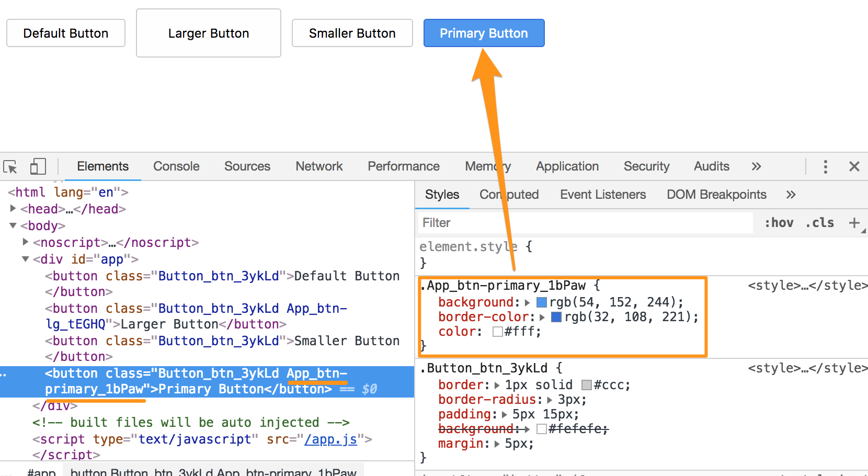Toggle the :hov element state panel
This screenshot has width=868, height=476.
tap(779, 223)
